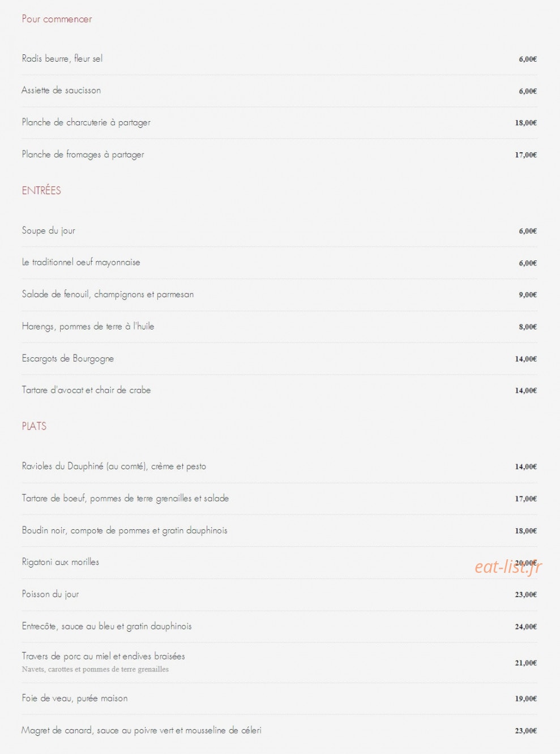Click the 'Pour commencer' section heading

coord(57,19)
